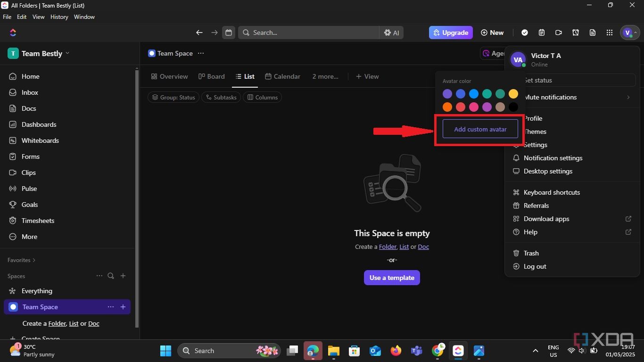Screen dimensions: 644x362
Task: Expand the 2 more... views menu
Action: [325, 76]
